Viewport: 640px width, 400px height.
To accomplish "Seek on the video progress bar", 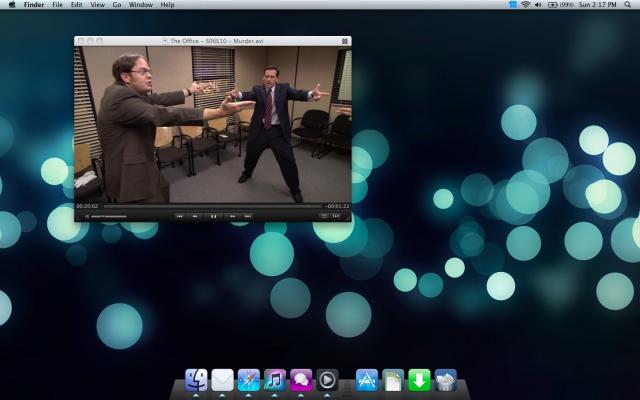I will tap(213, 207).
